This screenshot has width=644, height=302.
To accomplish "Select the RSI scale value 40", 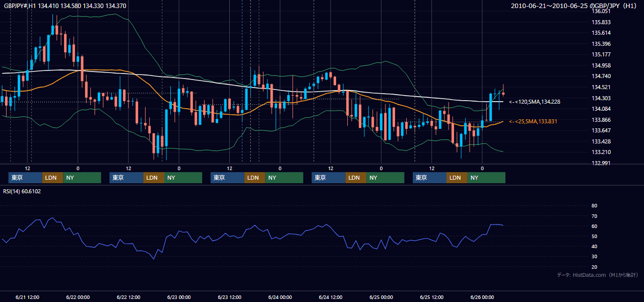I will click(594, 246).
